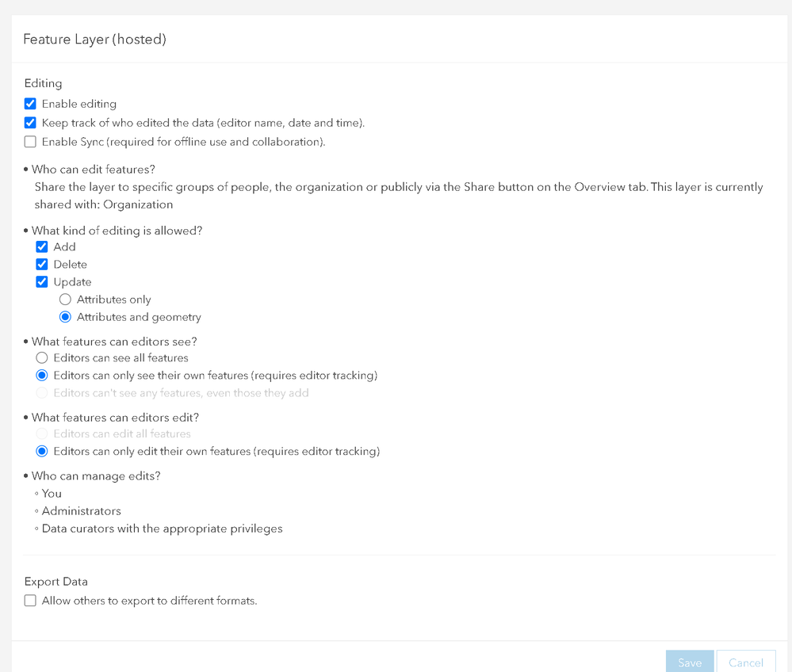Toggle the keep track of editors checkbox
The width and height of the screenshot is (792, 672).
pyautogui.click(x=30, y=123)
